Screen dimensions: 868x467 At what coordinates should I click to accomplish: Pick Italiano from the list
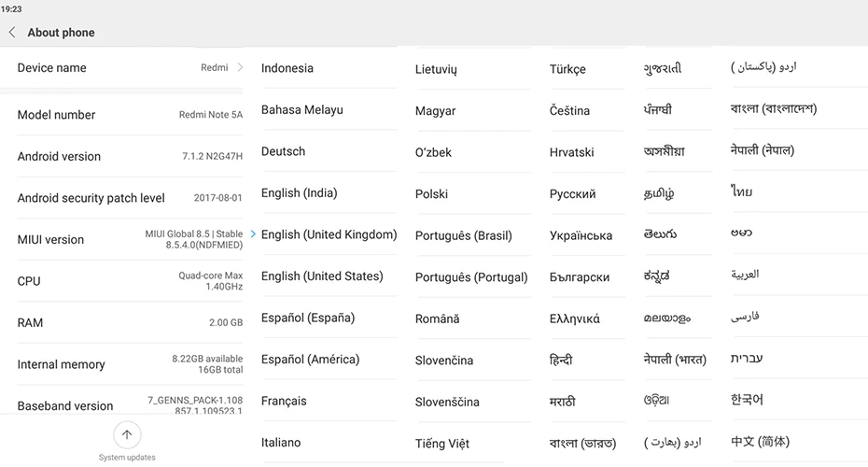point(281,443)
